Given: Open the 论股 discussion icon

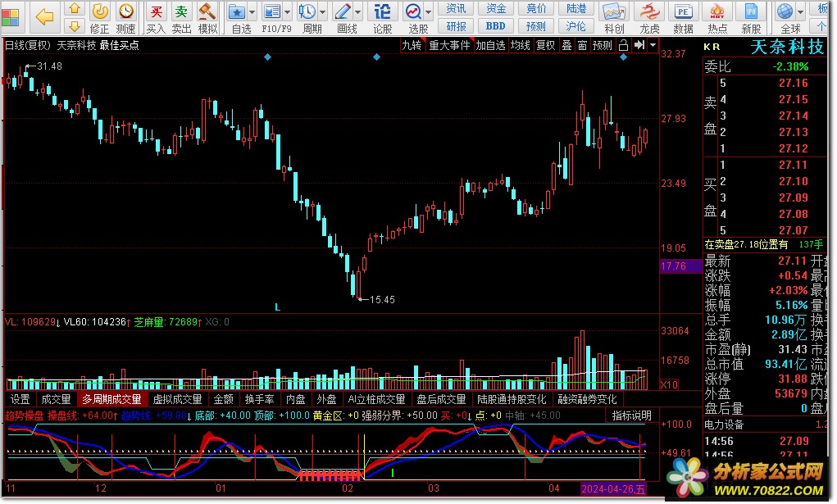Looking at the screenshot, I should 382,11.
